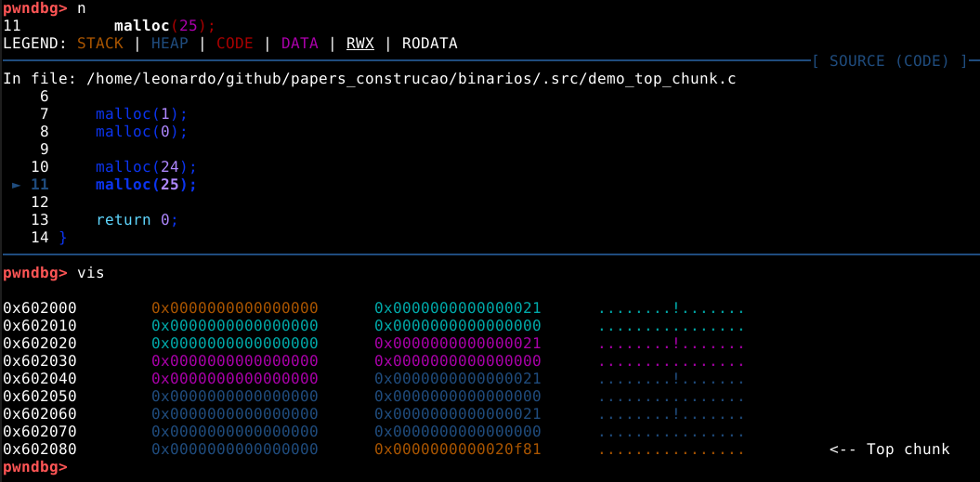Click the current-line arrow marker beside line 11
The height and width of the screenshot is (482, 980).
16,185
